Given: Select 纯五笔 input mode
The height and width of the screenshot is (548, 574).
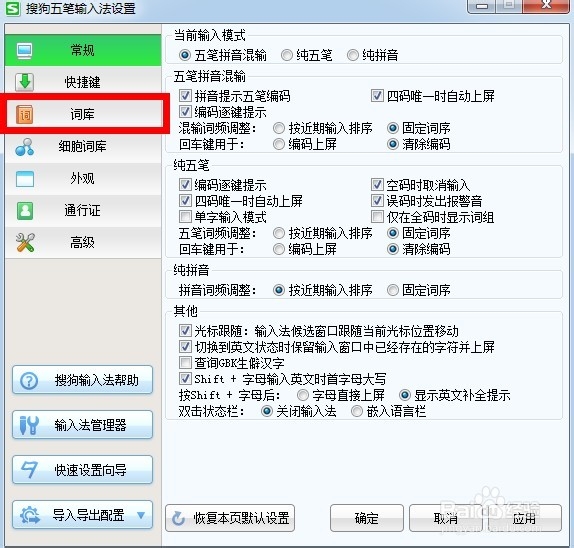Looking at the screenshot, I should click(287, 55).
